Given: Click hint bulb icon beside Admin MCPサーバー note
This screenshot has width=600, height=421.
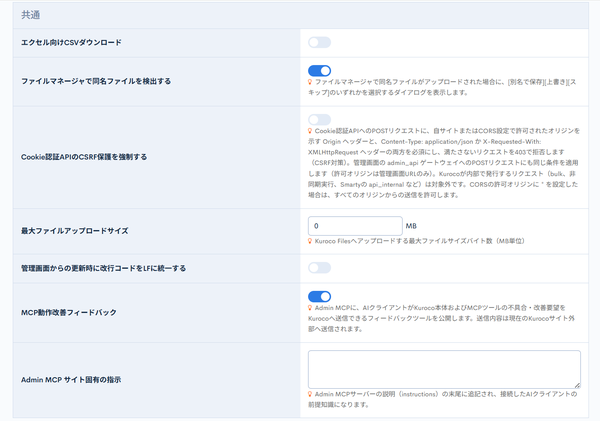Looking at the screenshot, I should pyautogui.click(x=310, y=394).
